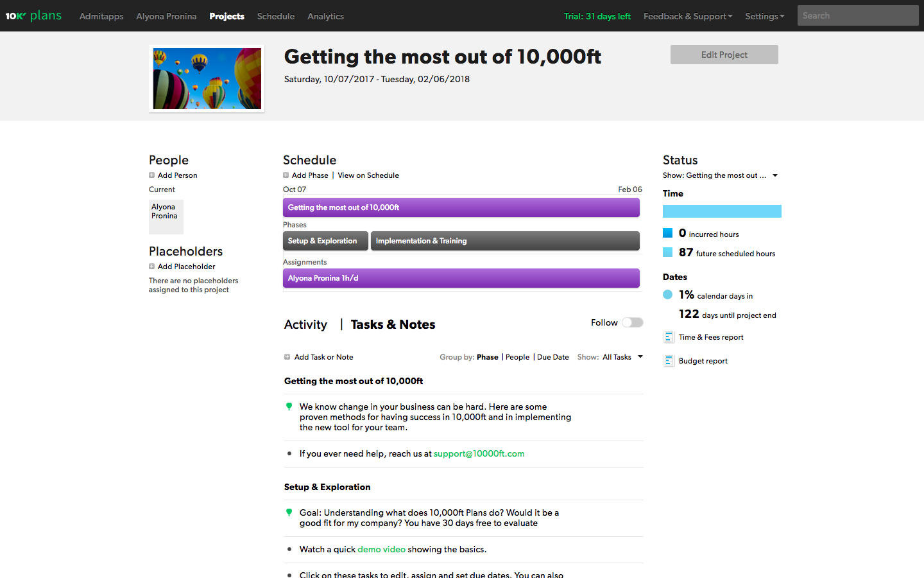Click the purple project bar in the Schedule

click(461, 207)
